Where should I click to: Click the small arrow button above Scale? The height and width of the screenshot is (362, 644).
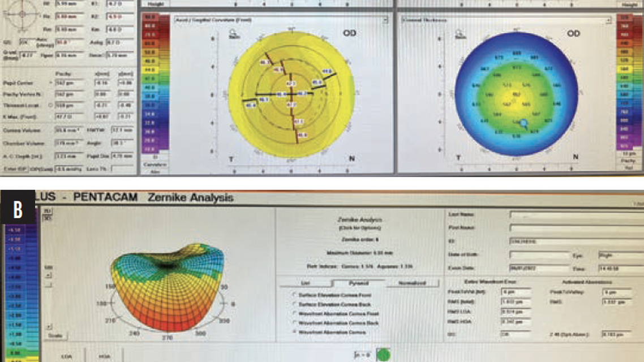click(x=49, y=327)
